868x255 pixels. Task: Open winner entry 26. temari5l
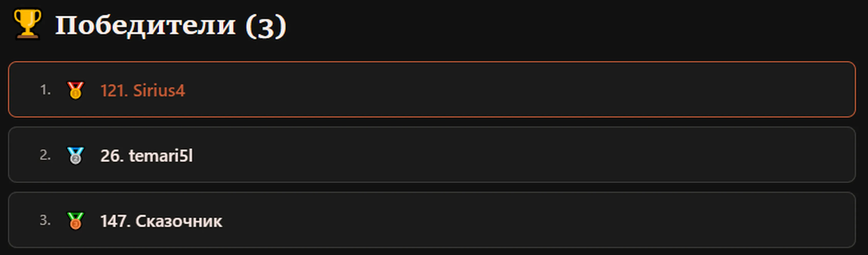point(147,156)
